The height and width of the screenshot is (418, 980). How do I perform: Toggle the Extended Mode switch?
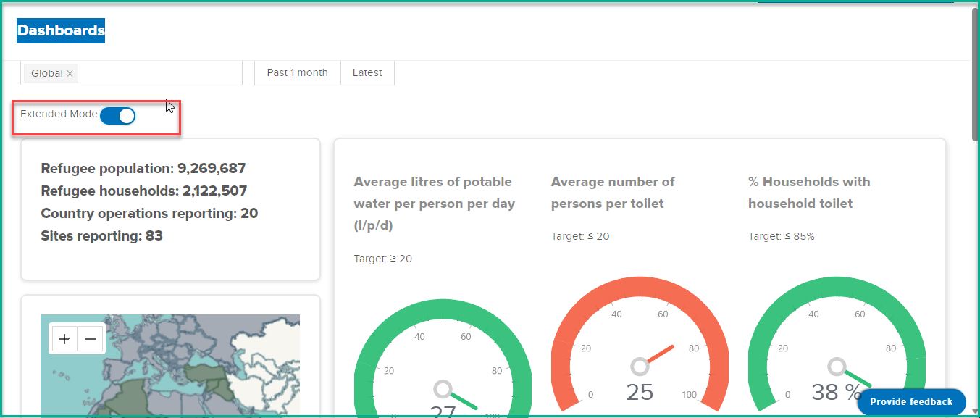pos(117,116)
